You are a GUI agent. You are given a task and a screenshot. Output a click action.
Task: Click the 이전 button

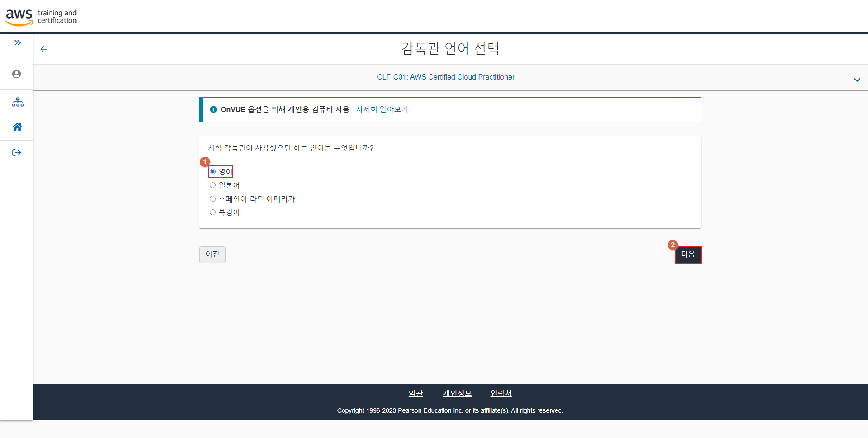(212, 254)
